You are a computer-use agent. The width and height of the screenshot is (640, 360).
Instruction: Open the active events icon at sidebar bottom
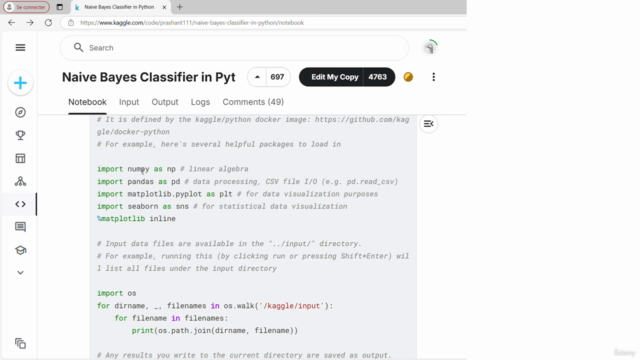pyautogui.click(x=20, y=343)
